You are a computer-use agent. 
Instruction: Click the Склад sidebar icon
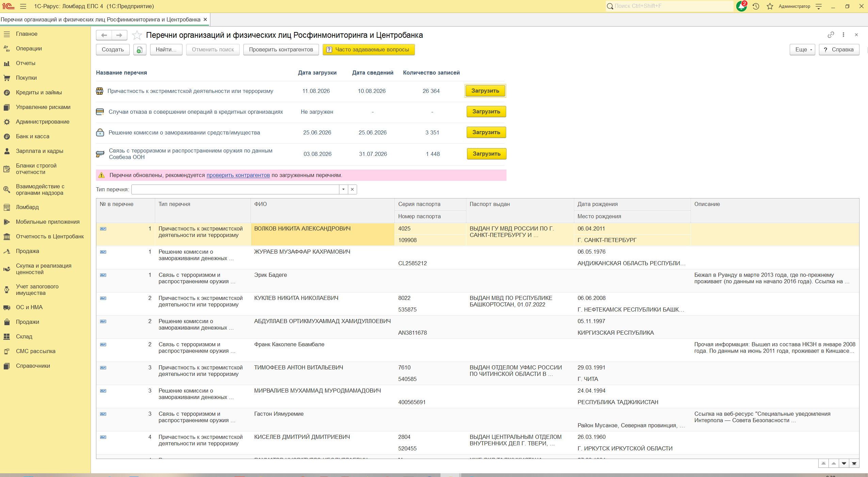[7, 337]
